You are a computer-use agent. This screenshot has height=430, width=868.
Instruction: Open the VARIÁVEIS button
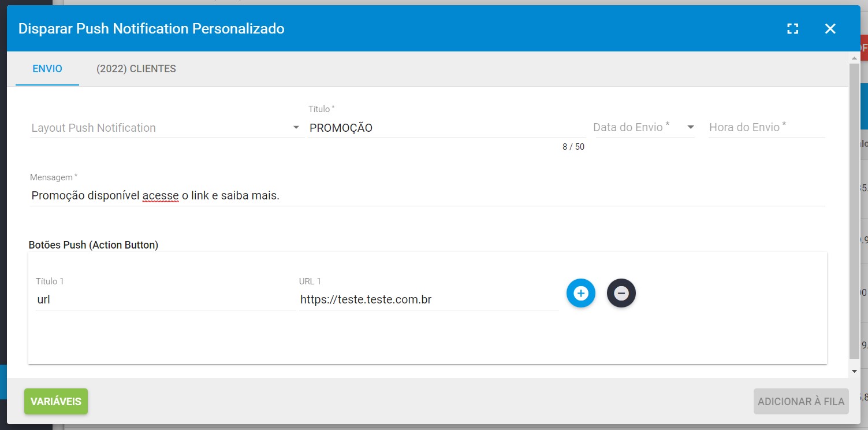[x=56, y=401]
